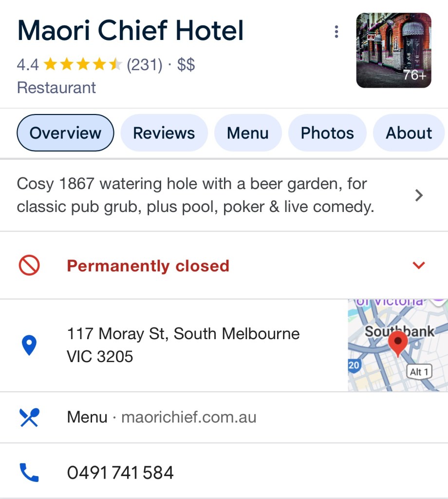Open the maorichief.com.au menu link
The height and width of the screenshot is (499, 448).
coord(188,418)
